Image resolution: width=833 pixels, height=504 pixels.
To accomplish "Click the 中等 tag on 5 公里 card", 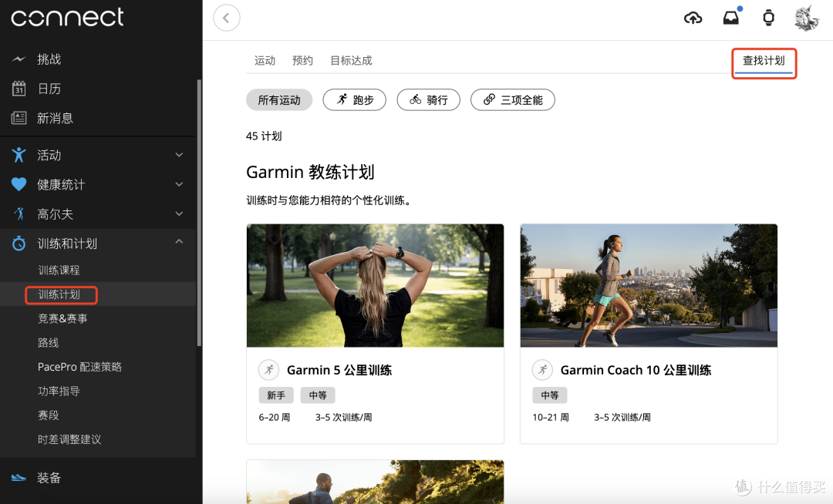I will point(318,395).
